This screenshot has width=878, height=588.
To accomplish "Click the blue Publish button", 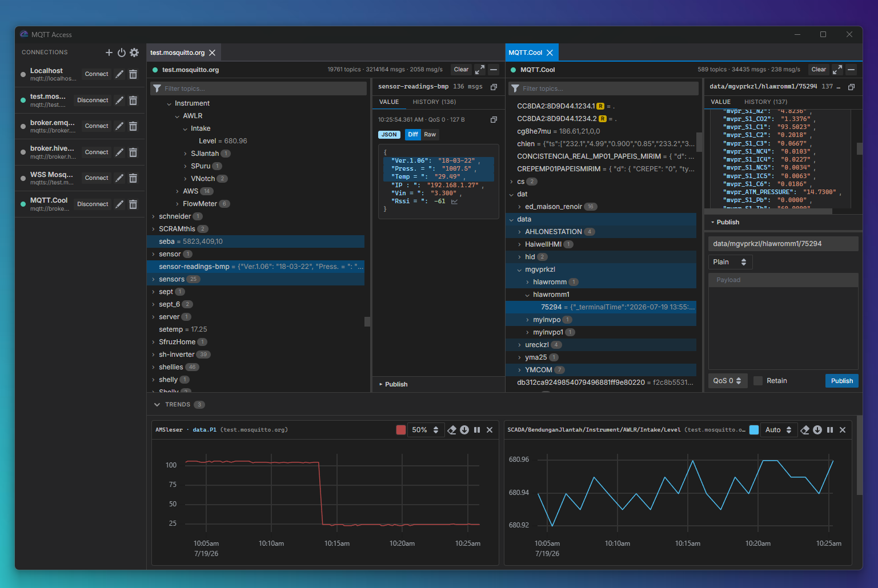I will tap(841, 381).
